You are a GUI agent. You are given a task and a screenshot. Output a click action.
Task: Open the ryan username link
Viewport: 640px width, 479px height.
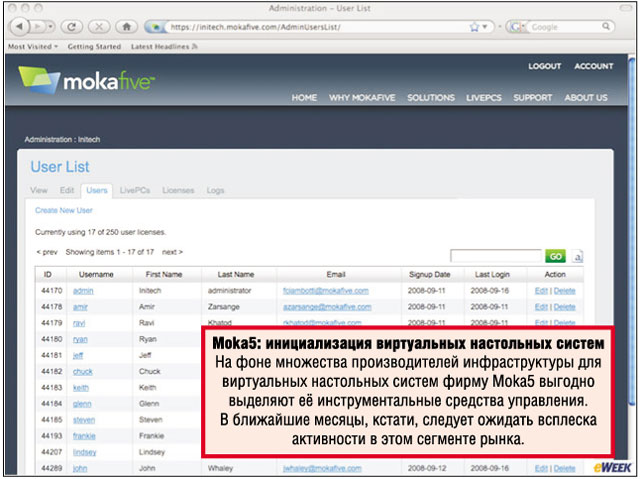coord(80,339)
